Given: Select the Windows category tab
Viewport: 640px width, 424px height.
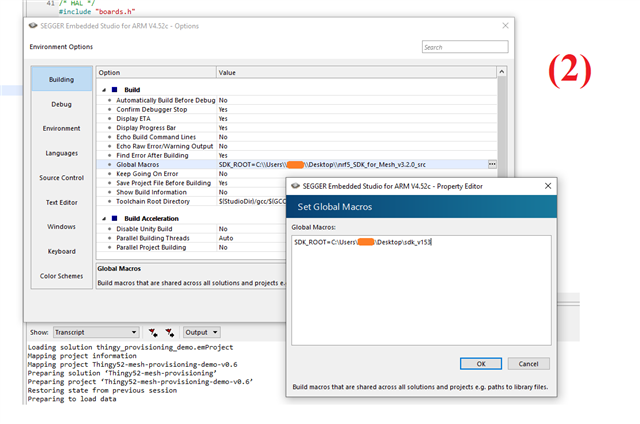Looking at the screenshot, I should pyautogui.click(x=62, y=226).
